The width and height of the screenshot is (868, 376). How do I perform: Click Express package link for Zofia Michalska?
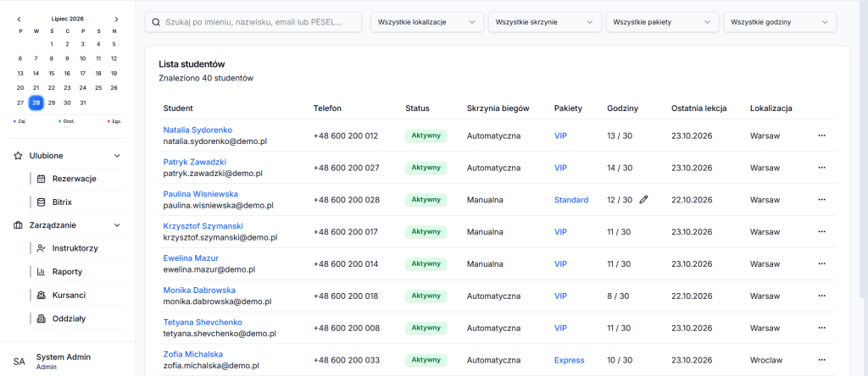[x=569, y=360]
